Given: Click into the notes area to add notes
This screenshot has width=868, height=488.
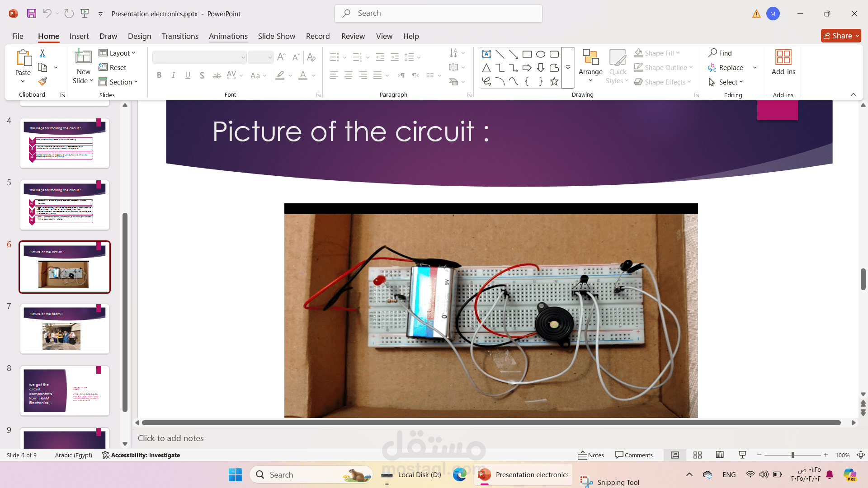Looking at the screenshot, I should pos(497,438).
